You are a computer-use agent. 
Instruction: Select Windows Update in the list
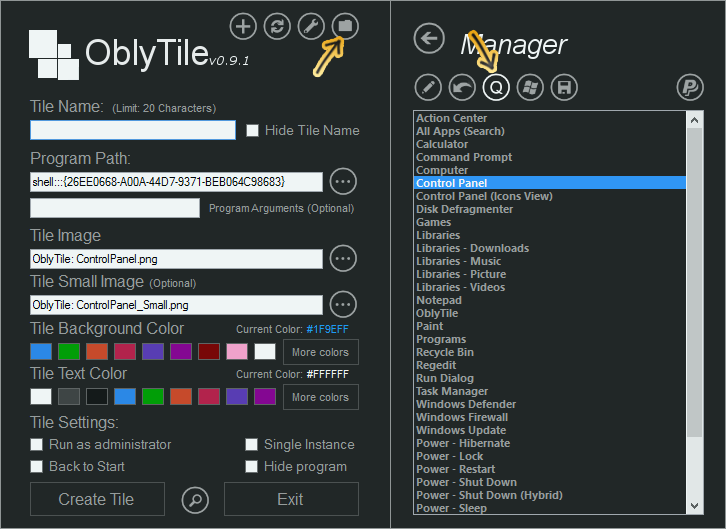(550, 430)
